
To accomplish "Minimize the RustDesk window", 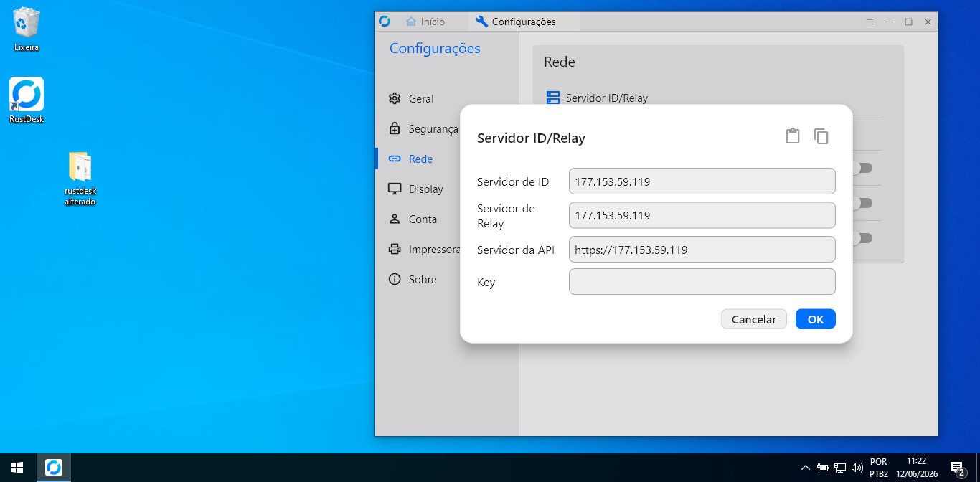I will tap(890, 22).
